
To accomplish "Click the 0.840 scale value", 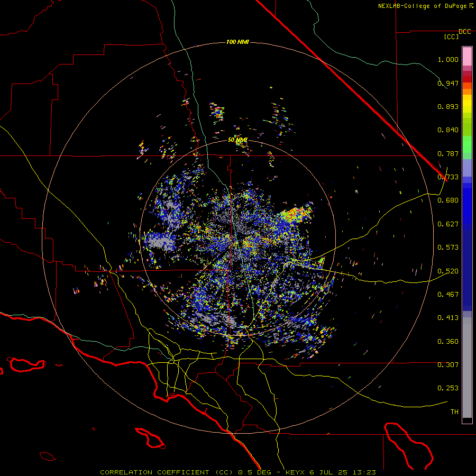I will [448, 130].
